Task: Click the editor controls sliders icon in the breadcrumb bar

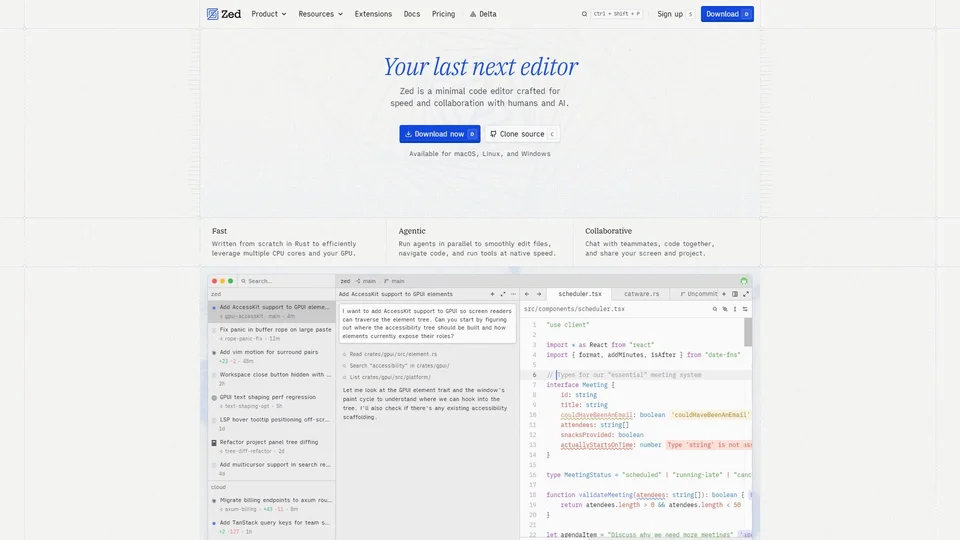Action: (x=745, y=309)
